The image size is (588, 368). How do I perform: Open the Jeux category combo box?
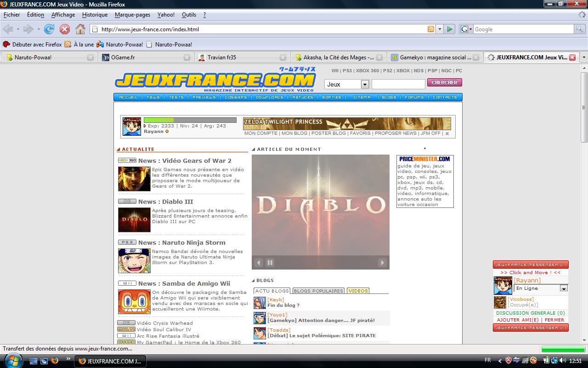[x=347, y=84]
